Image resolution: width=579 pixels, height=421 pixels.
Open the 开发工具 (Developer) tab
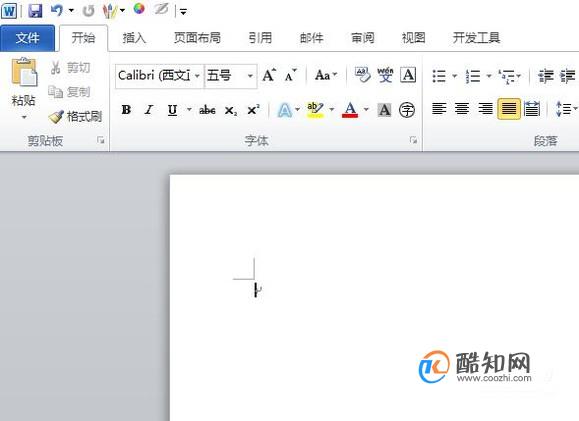point(476,38)
